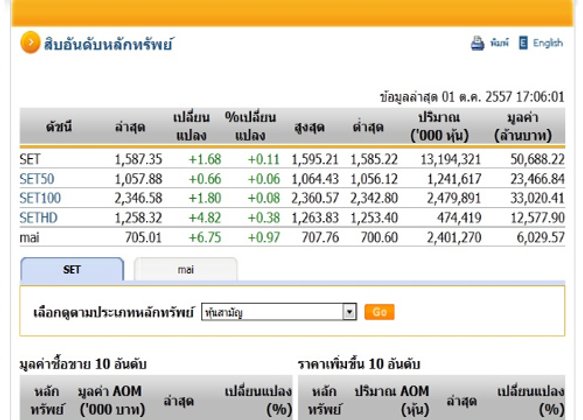The image size is (583, 420).
Task: Open the SET100 index link
Action: point(40,198)
